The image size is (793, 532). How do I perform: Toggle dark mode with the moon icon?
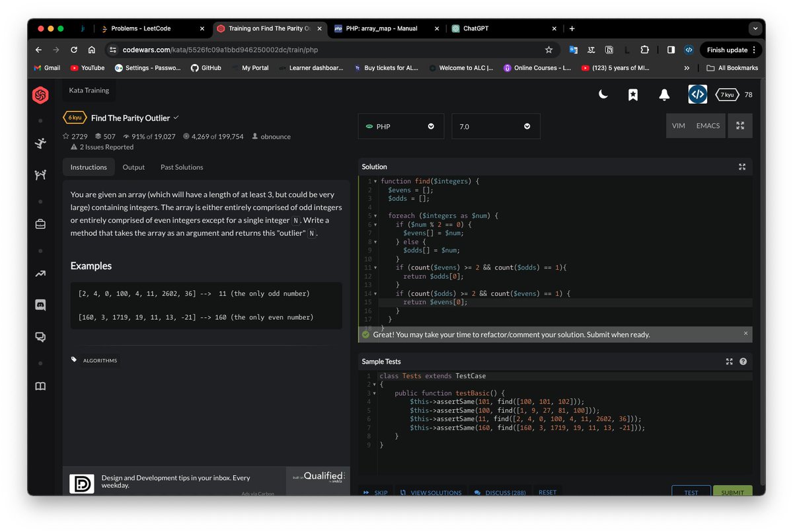coord(603,95)
